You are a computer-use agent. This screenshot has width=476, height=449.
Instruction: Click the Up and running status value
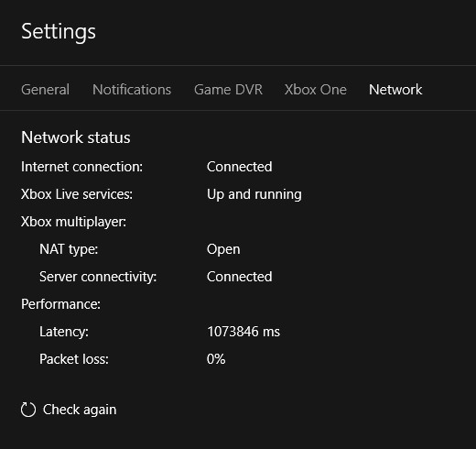254,194
